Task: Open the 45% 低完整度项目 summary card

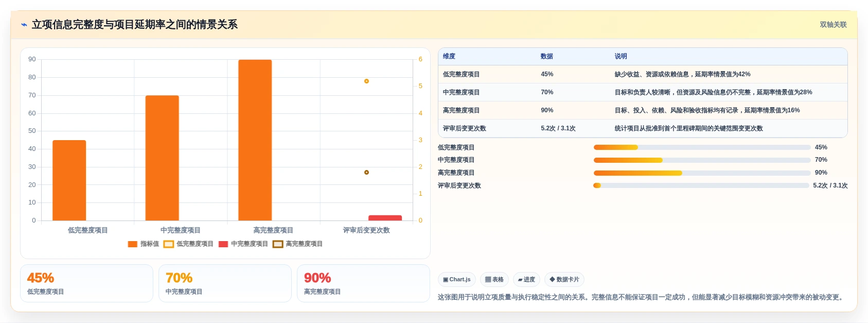Action: 86,283
